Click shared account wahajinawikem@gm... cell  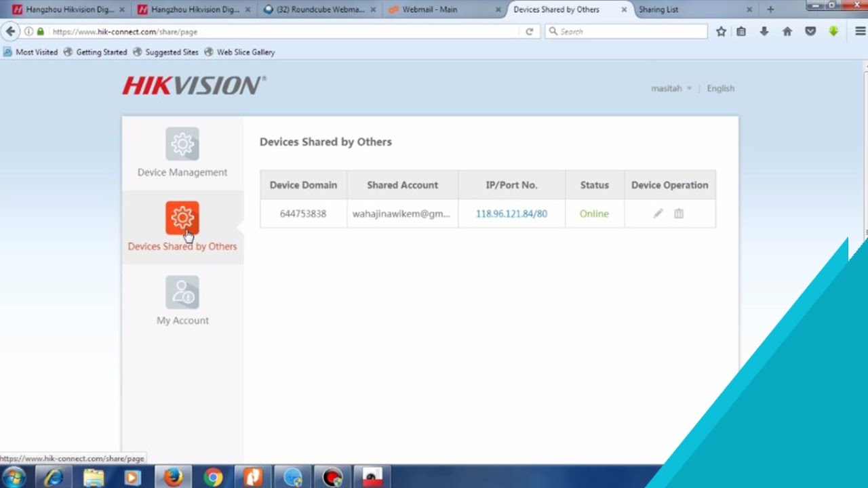[x=402, y=213]
